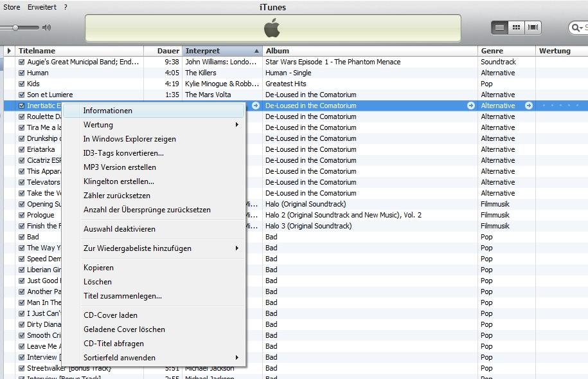Uncheck Augie's Great Municipal Band checkbox

coord(22,62)
